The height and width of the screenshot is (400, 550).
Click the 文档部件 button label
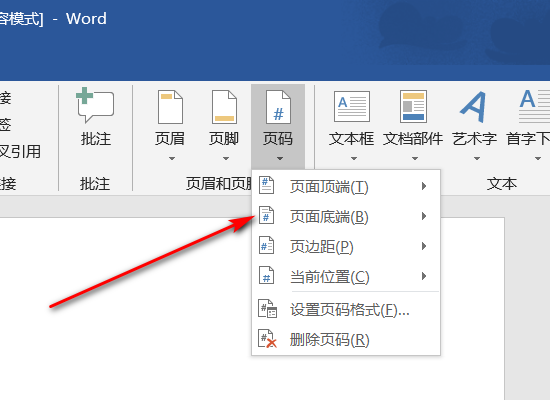click(413, 139)
